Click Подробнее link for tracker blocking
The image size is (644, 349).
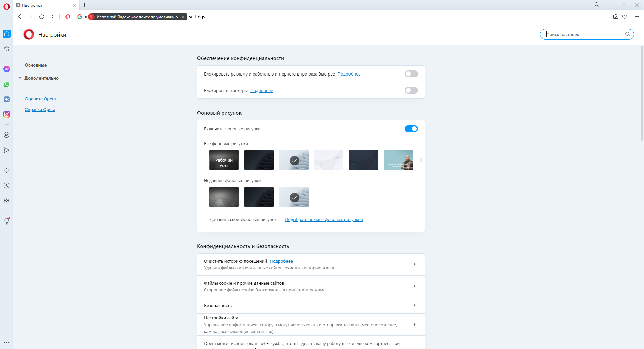pyautogui.click(x=262, y=91)
